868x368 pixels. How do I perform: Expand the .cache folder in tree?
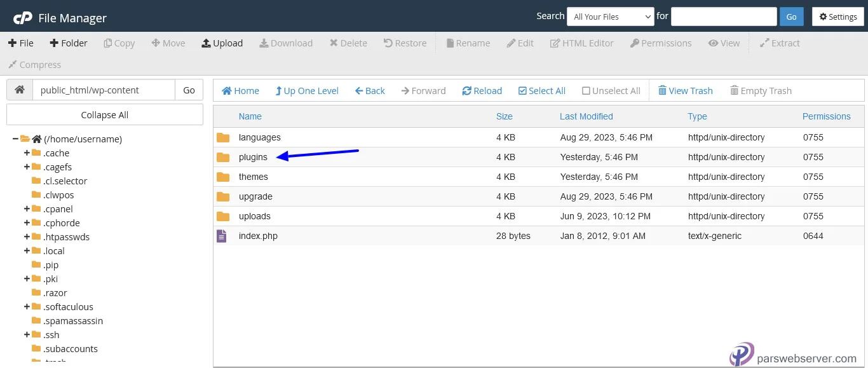click(x=27, y=153)
